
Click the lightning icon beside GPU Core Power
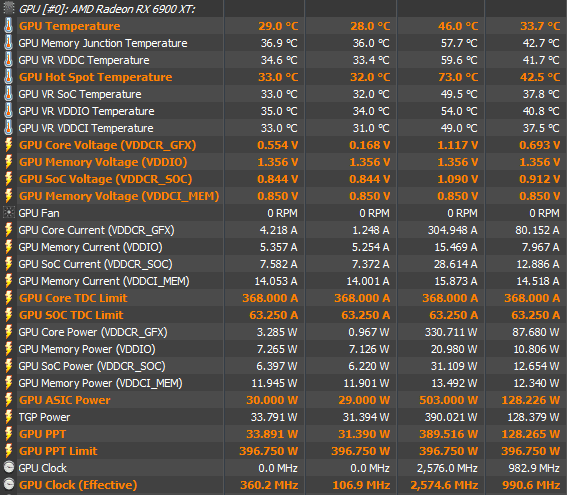coord(8,332)
